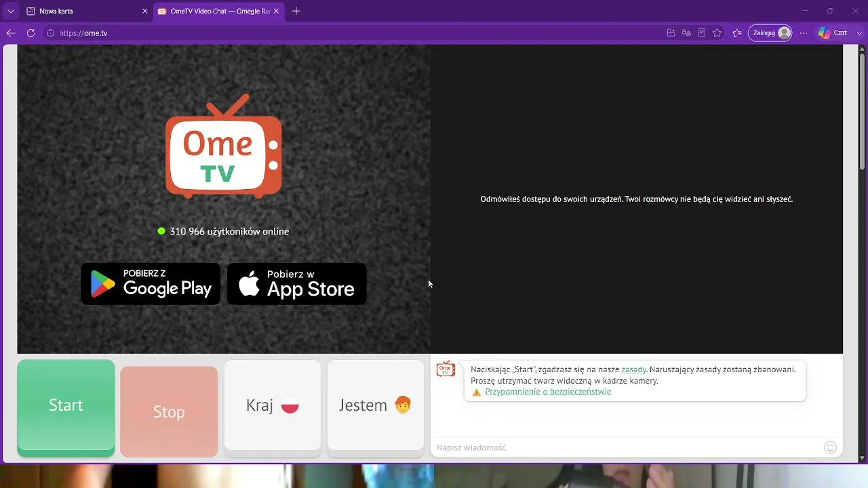Viewport: 868px width, 488px height.
Task: Click the OmeTV logo in the video panel
Action: [223, 146]
